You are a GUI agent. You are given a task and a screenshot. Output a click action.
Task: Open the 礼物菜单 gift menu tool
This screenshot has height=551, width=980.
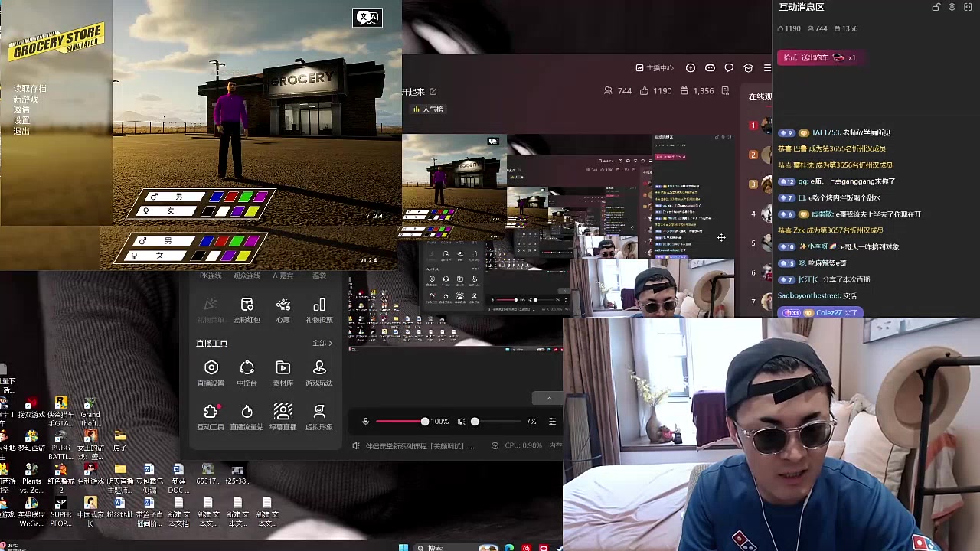tap(211, 310)
